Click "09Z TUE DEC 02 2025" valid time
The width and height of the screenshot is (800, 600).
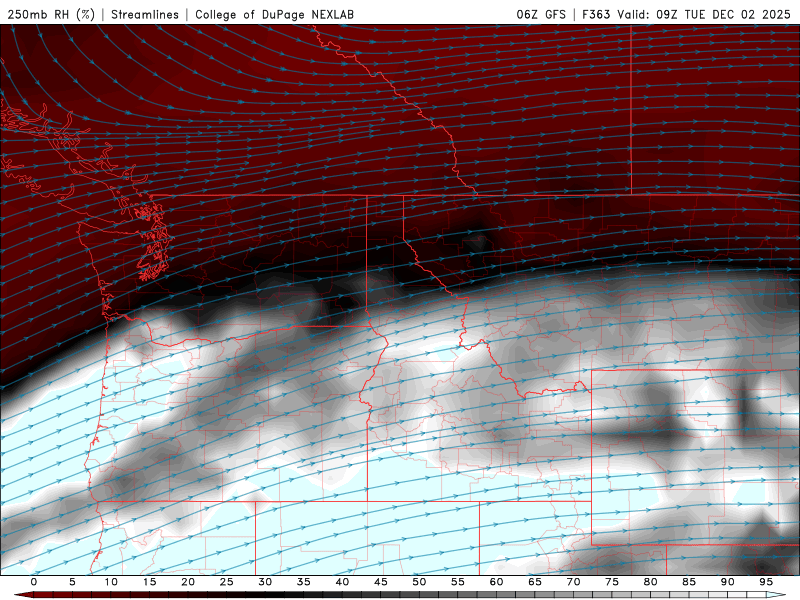[723, 14]
